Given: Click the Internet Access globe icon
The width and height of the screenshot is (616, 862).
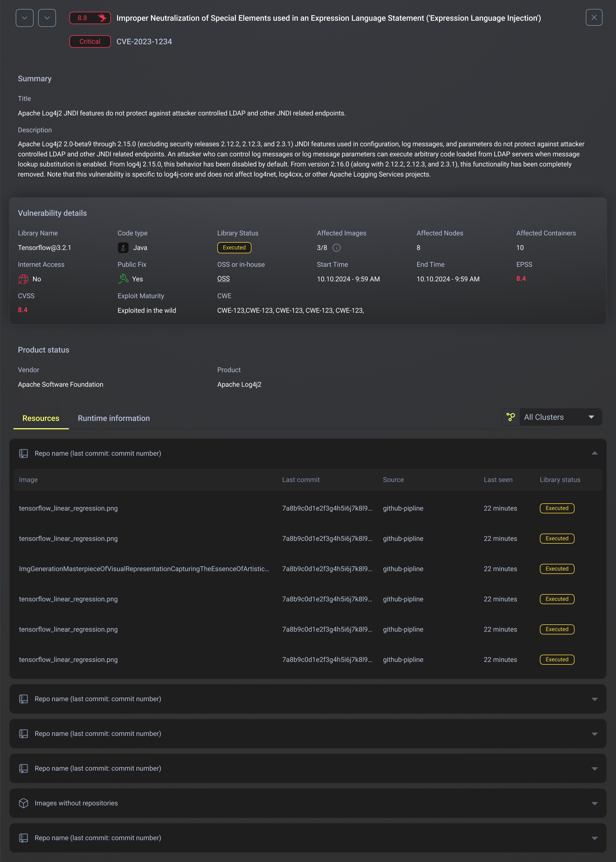Looking at the screenshot, I should tap(23, 279).
